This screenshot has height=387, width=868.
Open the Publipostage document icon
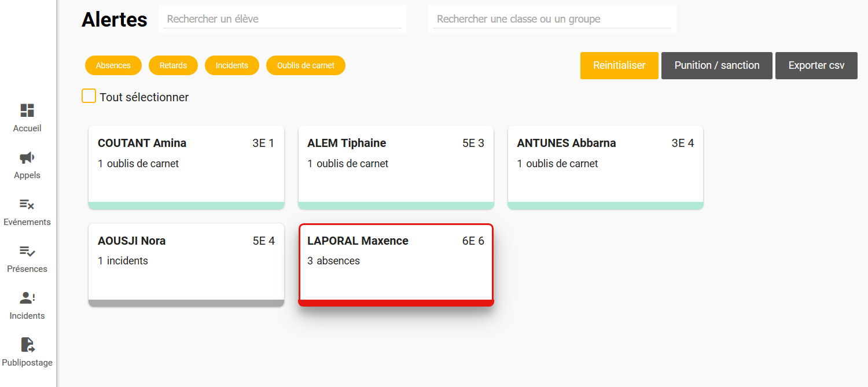pos(27,345)
